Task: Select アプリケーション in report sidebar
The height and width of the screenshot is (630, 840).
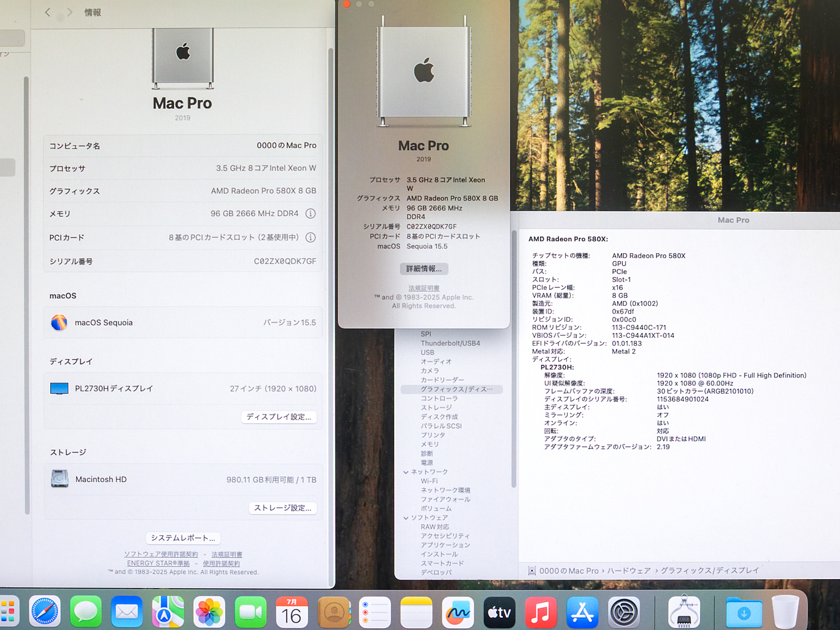Action: pyautogui.click(x=445, y=545)
